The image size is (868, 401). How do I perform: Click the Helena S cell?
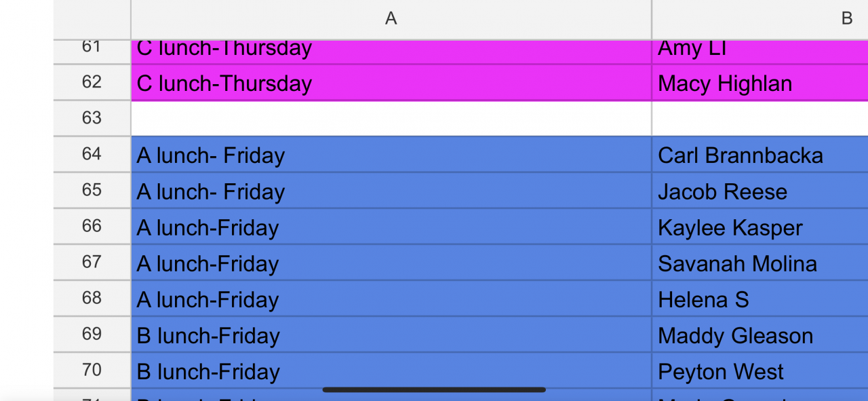[703, 300]
